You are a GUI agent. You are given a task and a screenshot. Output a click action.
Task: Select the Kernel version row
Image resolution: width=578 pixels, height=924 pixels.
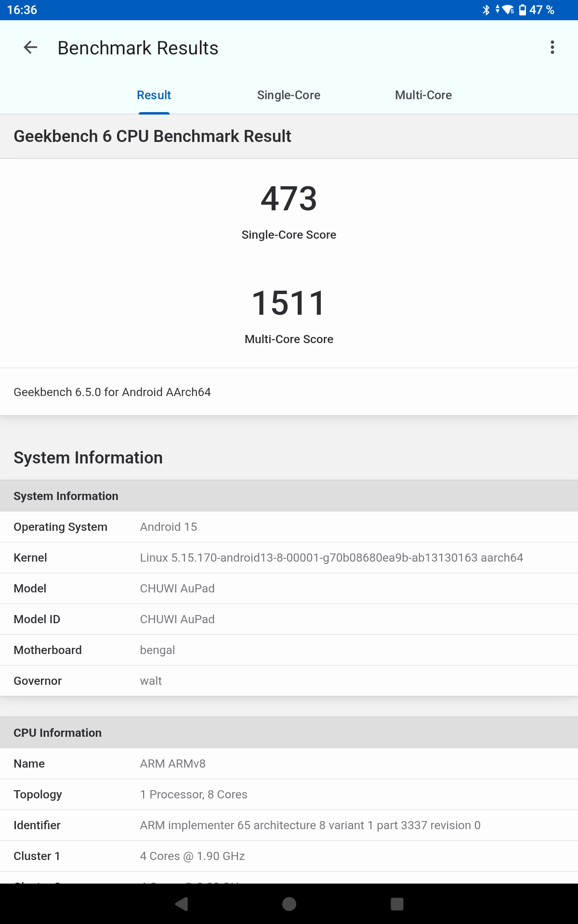[289, 558]
